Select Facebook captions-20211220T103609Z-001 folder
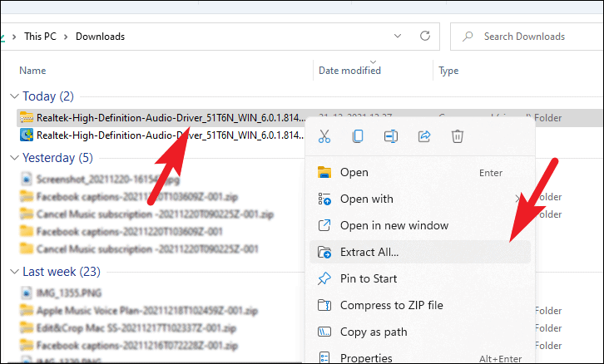Image resolution: width=604 pixels, height=364 pixels. pyautogui.click(x=130, y=232)
